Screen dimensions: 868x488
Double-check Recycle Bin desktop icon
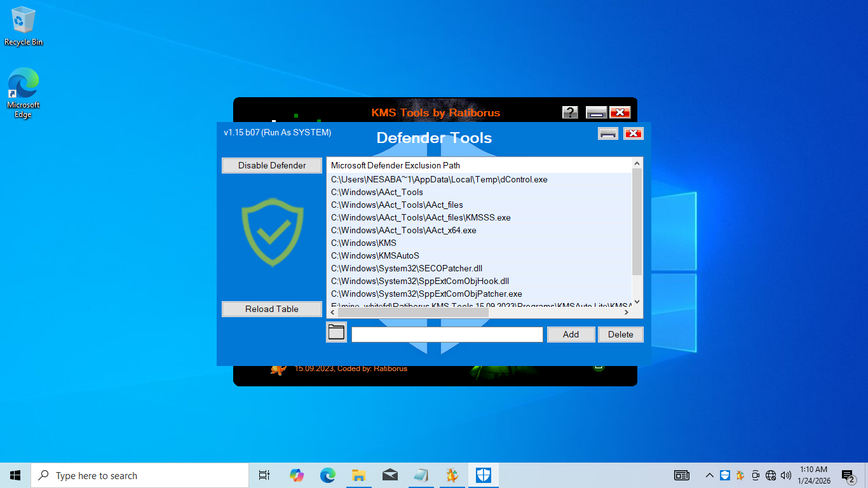pyautogui.click(x=24, y=26)
